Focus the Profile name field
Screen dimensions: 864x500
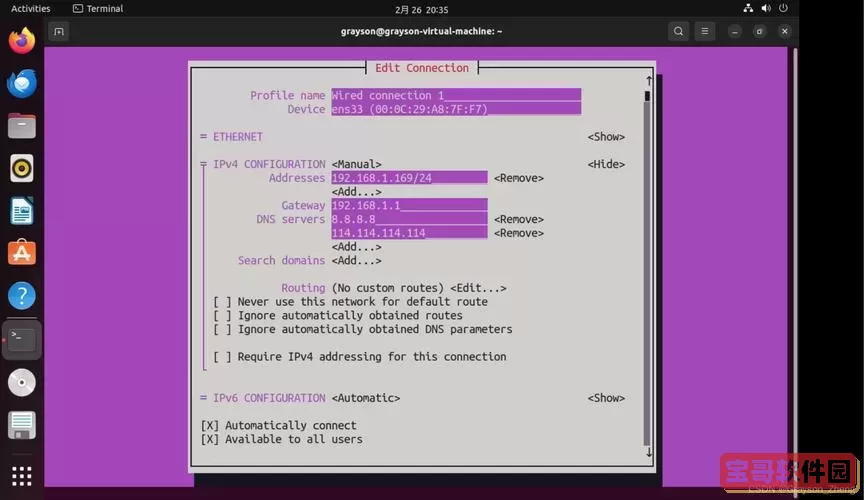click(x=456, y=95)
